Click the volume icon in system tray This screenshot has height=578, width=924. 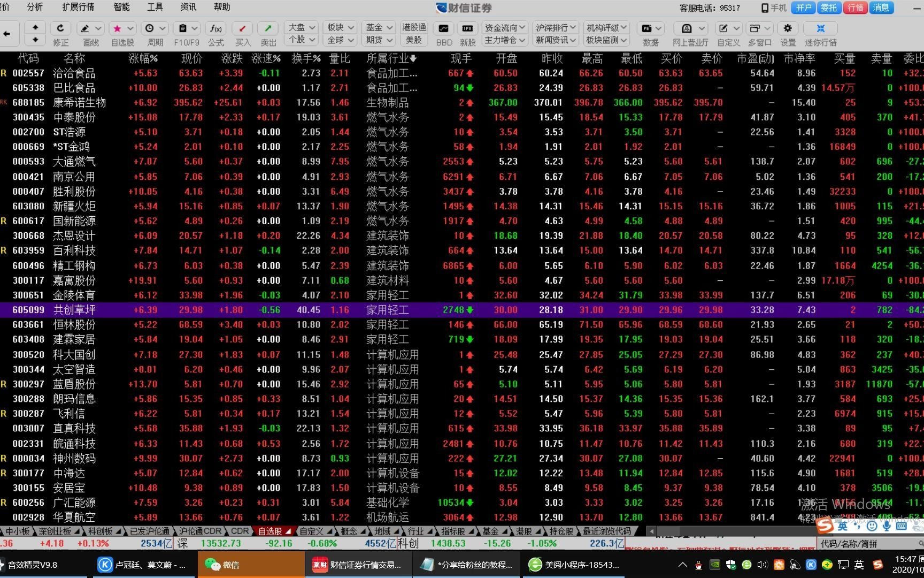(763, 565)
